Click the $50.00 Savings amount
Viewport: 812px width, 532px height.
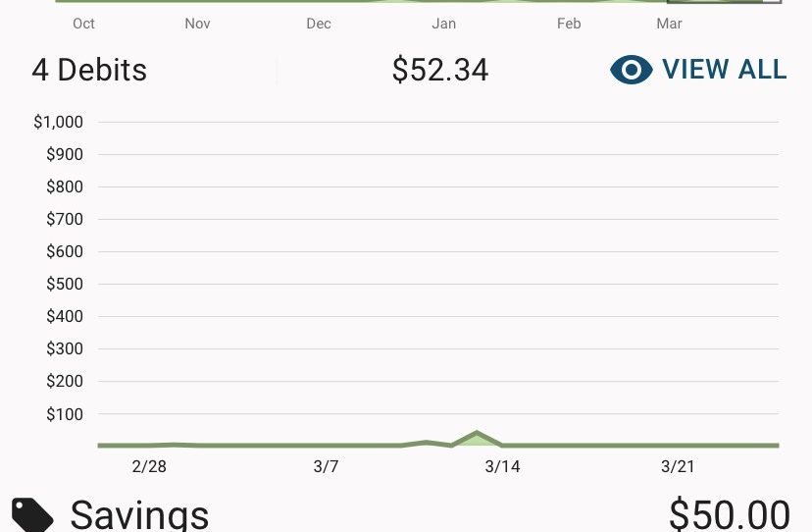click(730, 515)
